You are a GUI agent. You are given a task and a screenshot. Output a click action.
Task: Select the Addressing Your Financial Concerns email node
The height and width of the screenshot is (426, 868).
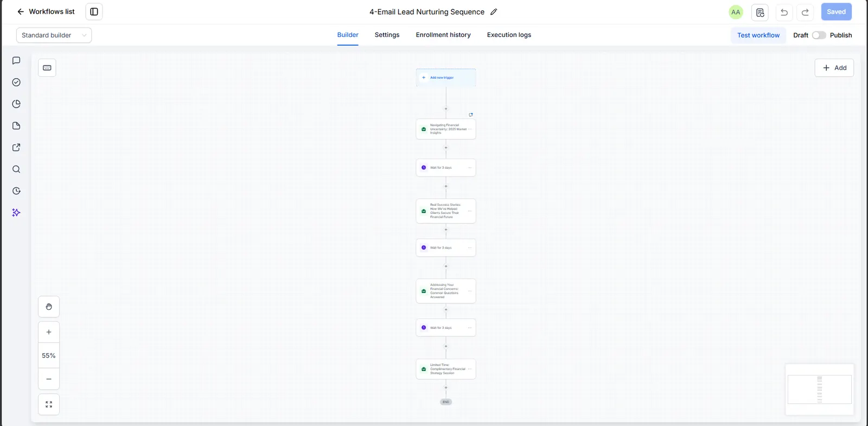click(446, 291)
